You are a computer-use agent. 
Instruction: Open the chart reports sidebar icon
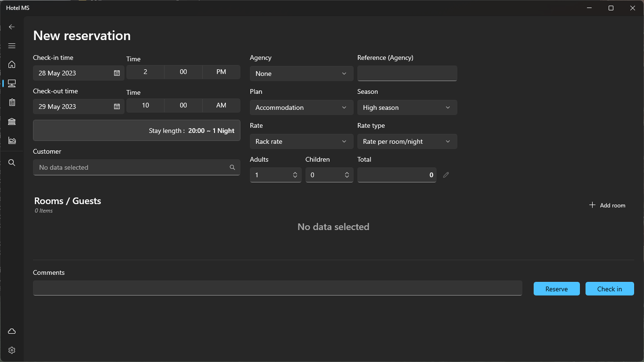tap(12, 140)
